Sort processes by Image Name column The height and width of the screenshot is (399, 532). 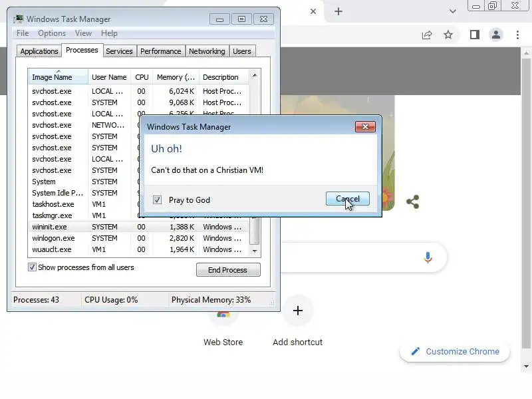coord(58,77)
